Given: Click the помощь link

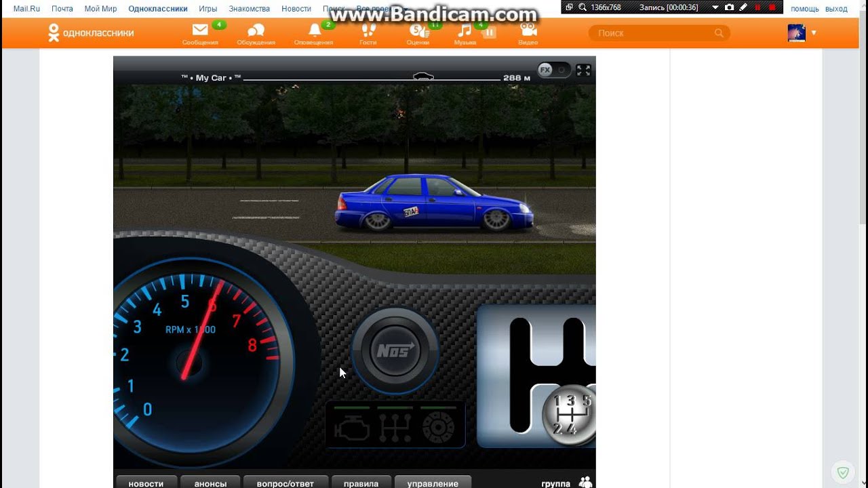Looking at the screenshot, I should pyautogui.click(x=804, y=9).
